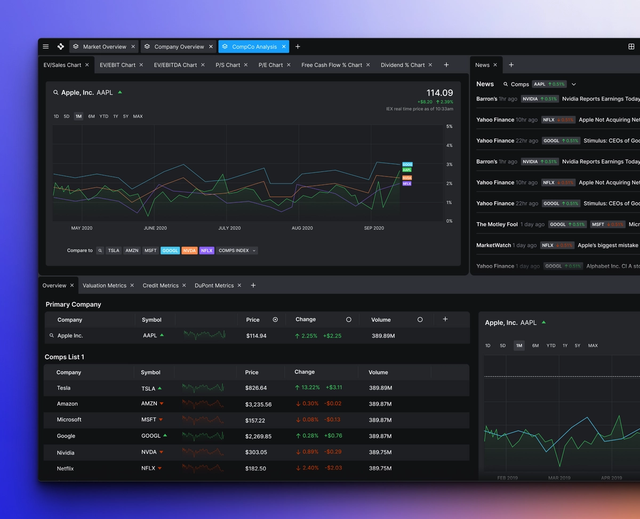Close the Market Overview workspace tab
640x519 pixels.
tap(133, 47)
